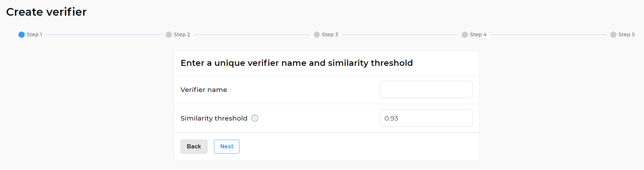The height and width of the screenshot is (170, 644).
Task: Click the grey Step 3 circle indicator
Action: pyautogui.click(x=317, y=34)
